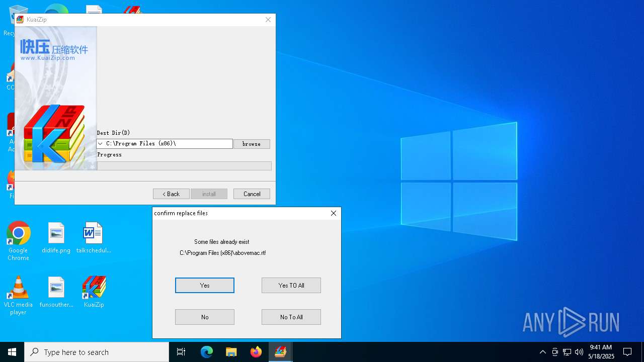Screen dimensions: 644x362
Task: Click No in confirm replace dialog
Action: (205, 317)
